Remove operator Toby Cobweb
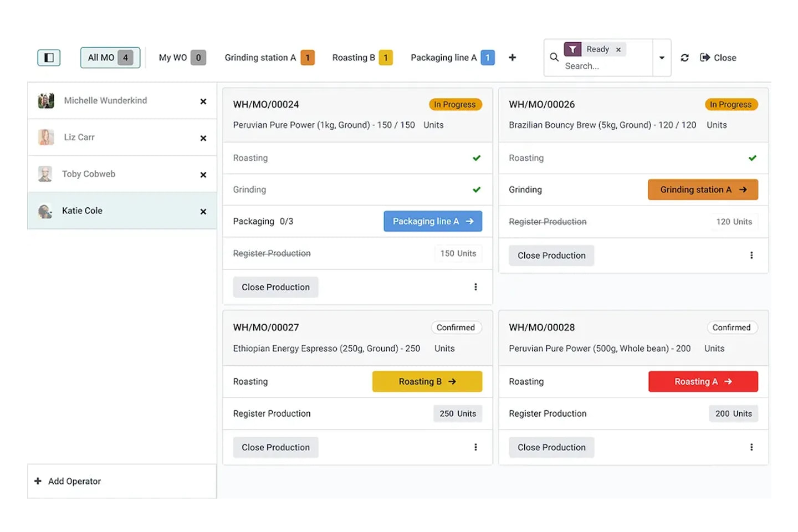This screenshot has height=532, width=798. (x=203, y=175)
